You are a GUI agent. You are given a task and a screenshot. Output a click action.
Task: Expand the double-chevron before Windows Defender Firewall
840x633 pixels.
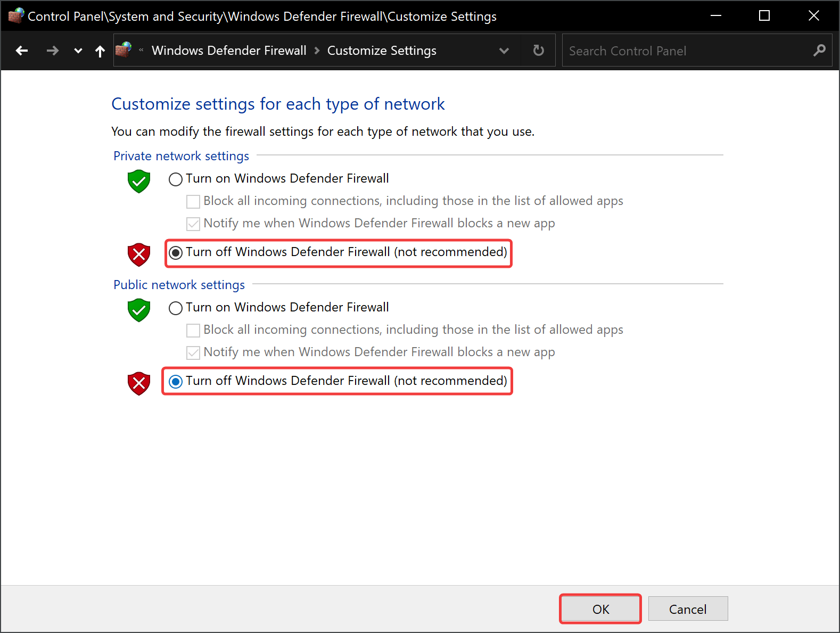(x=141, y=50)
